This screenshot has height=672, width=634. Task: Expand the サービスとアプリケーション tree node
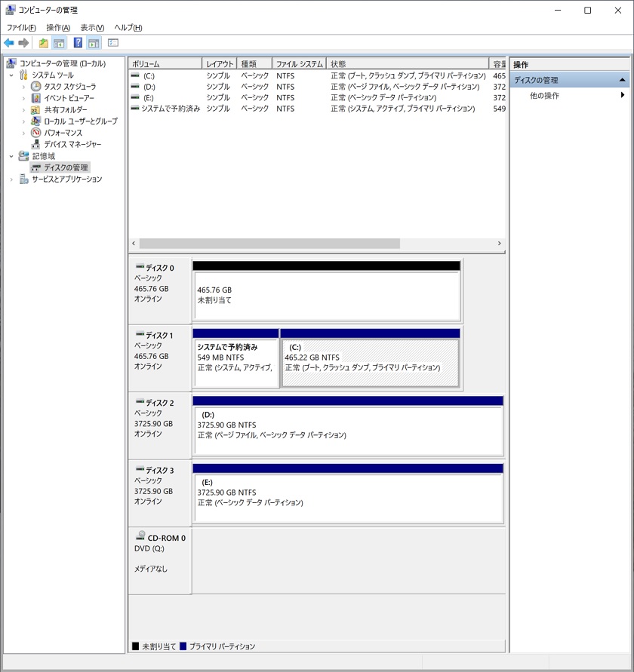pos(11,179)
